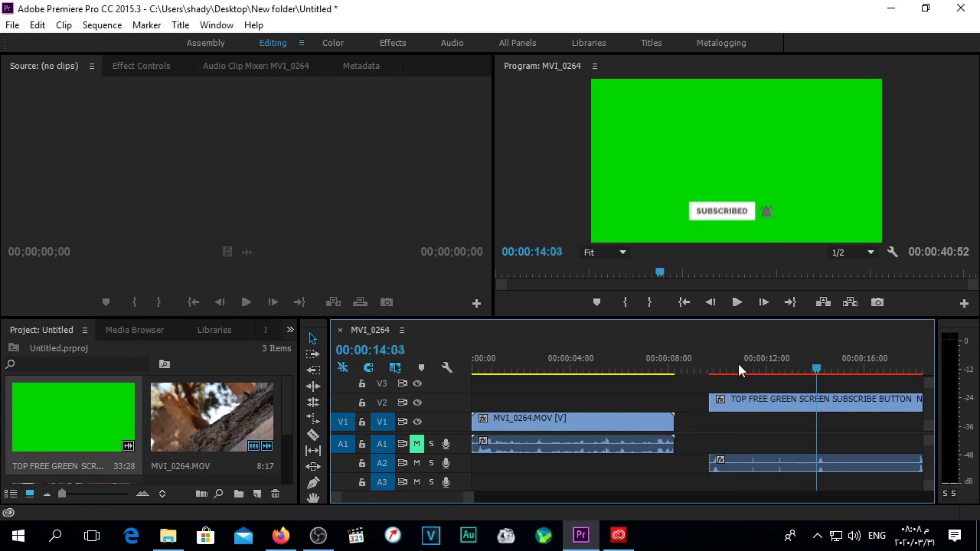Open Program monitor button editor plus

[x=964, y=303]
